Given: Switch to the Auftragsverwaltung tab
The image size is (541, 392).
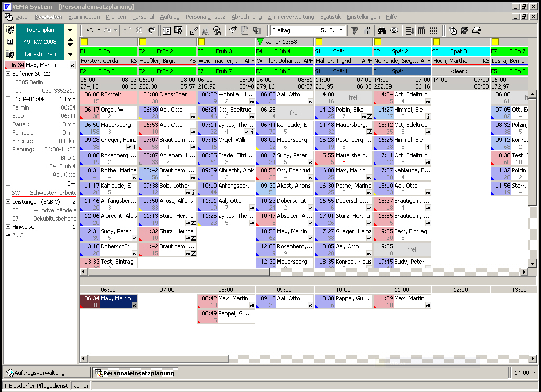Looking at the screenshot, I should [47, 373].
